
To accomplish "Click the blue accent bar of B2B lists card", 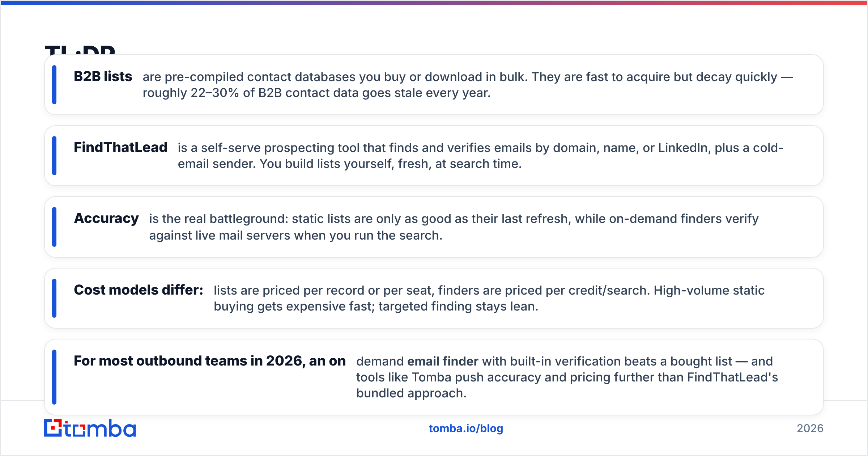I will click(54, 85).
